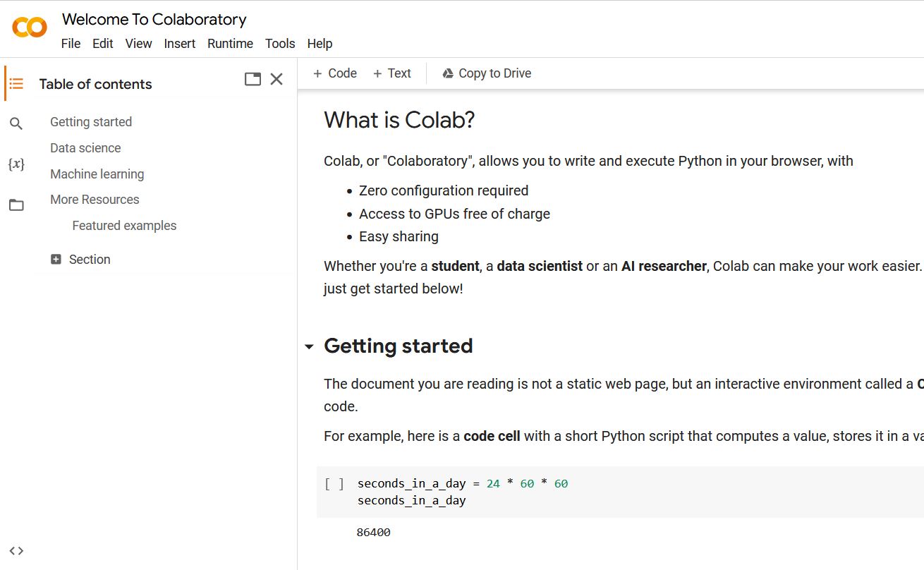924x570 pixels.
Task: Click the Getting started heading text
Action: pyautogui.click(x=399, y=346)
